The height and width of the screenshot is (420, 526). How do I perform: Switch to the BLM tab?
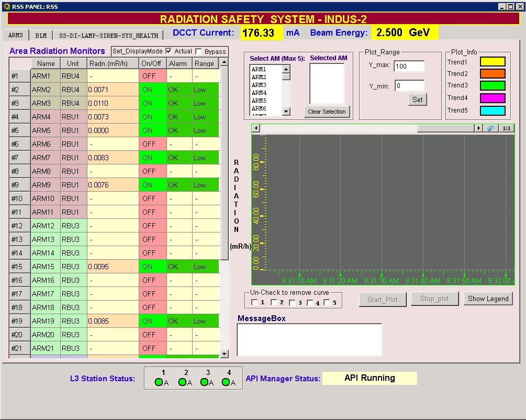[41, 35]
